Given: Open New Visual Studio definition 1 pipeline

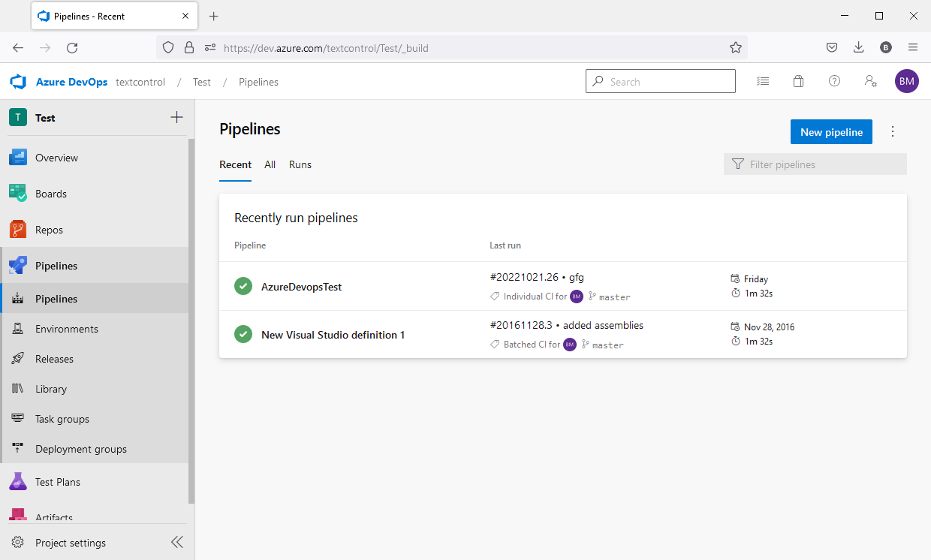Looking at the screenshot, I should [333, 335].
